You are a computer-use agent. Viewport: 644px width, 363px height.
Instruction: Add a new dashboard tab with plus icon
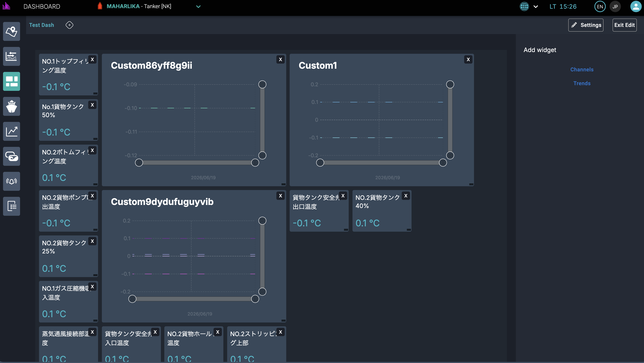(x=69, y=25)
